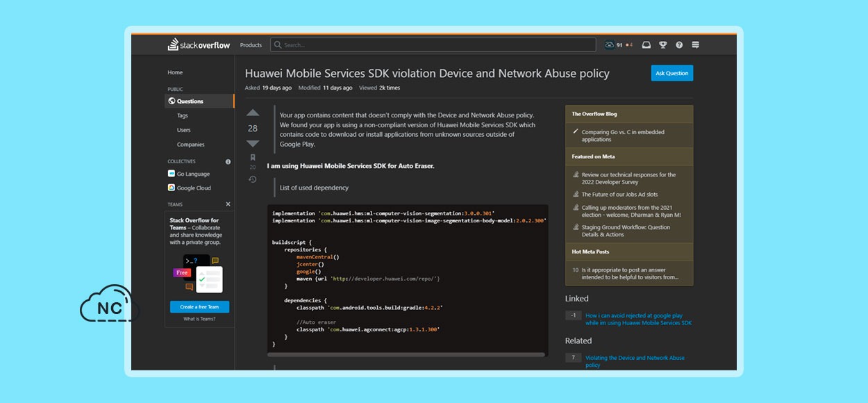This screenshot has height=403, width=868.
Task: Click the question title heading
Action: 427,73
